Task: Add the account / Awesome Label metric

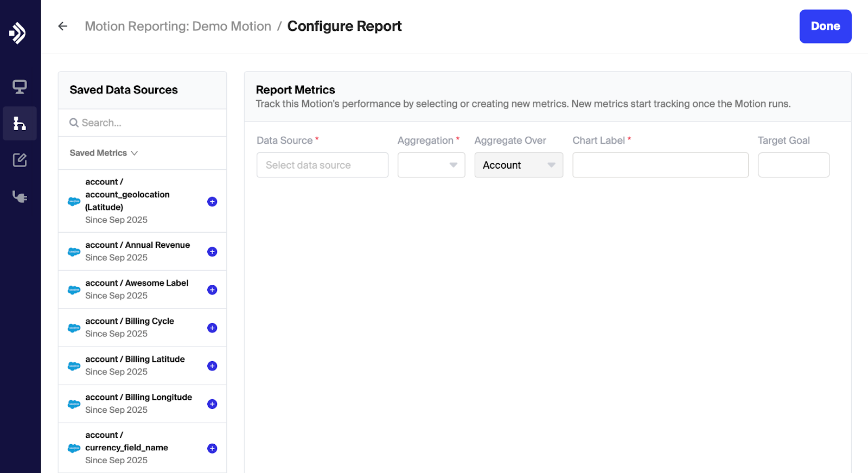Action: click(212, 290)
